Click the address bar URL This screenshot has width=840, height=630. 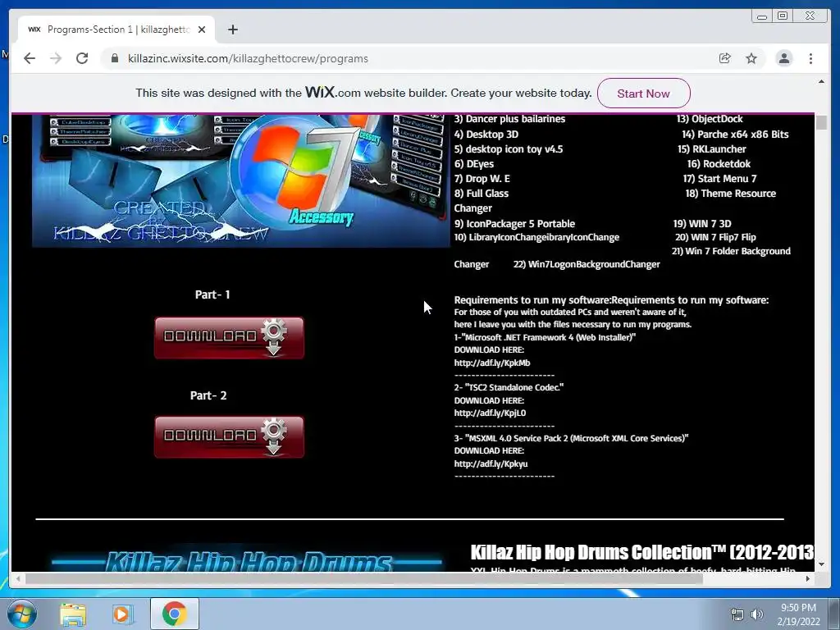coord(248,58)
